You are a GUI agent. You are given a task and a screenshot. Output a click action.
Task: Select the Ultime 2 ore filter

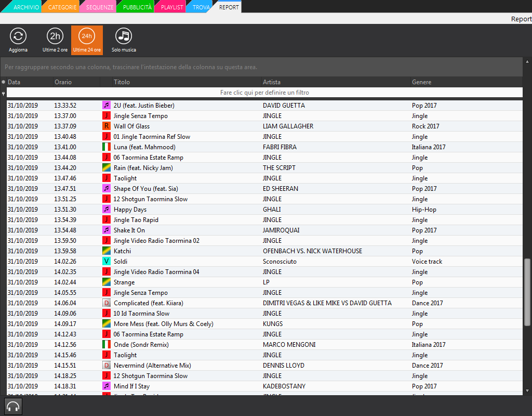(x=55, y=36)
